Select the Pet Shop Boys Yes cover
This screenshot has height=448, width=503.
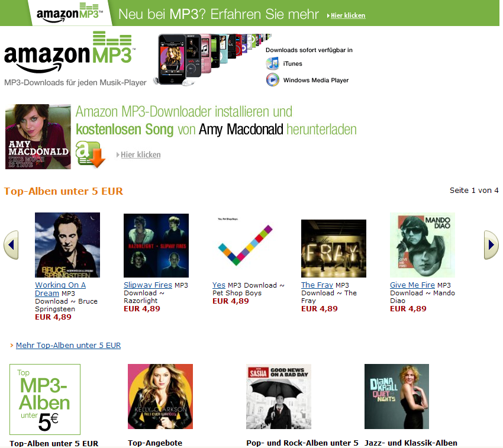coord(245,246)
